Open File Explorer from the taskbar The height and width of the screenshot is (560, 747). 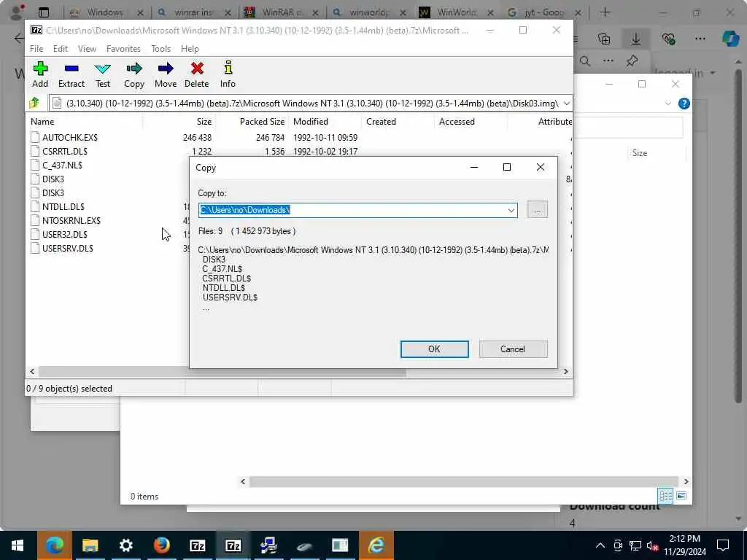90,545
